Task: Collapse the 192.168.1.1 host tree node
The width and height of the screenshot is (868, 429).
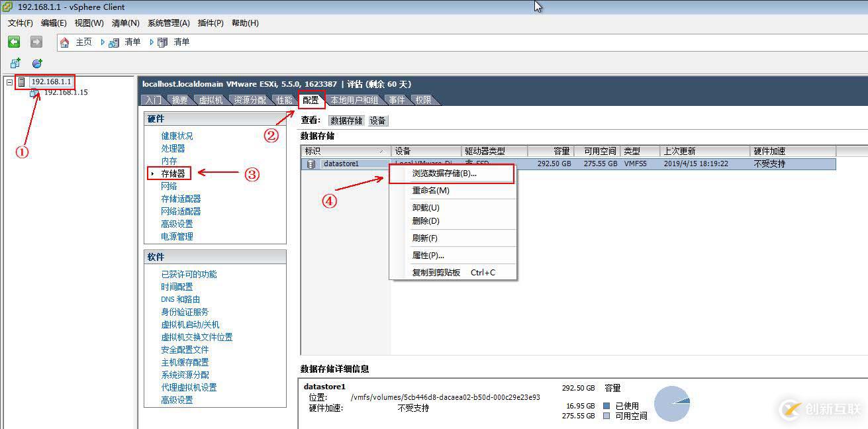Action: click(x=9, y=82)
